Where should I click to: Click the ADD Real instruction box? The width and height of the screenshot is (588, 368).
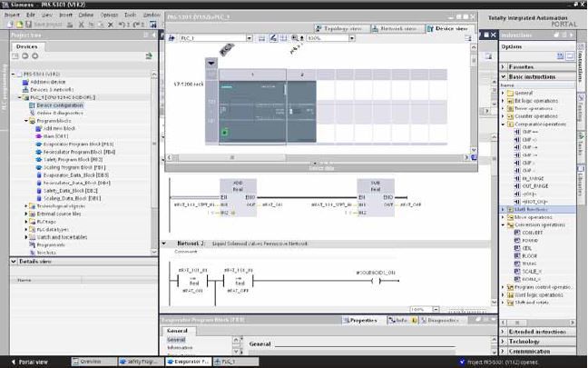point(238,197)
